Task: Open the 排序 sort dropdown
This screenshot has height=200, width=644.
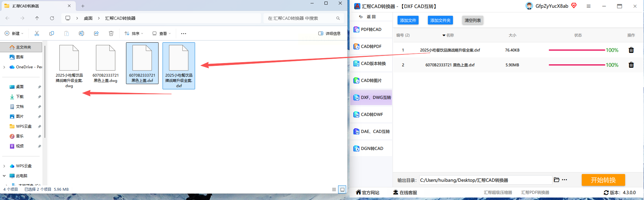Action: coord(134,33)
